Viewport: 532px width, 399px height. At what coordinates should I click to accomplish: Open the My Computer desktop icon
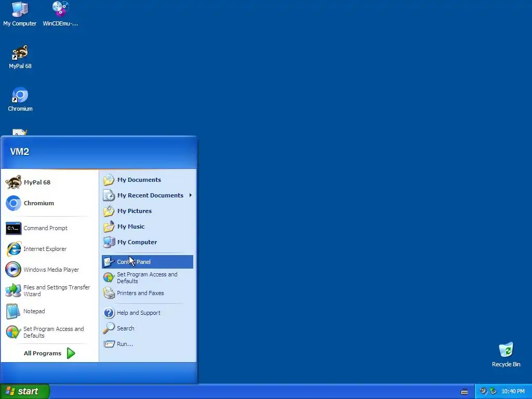click(20, 14)
